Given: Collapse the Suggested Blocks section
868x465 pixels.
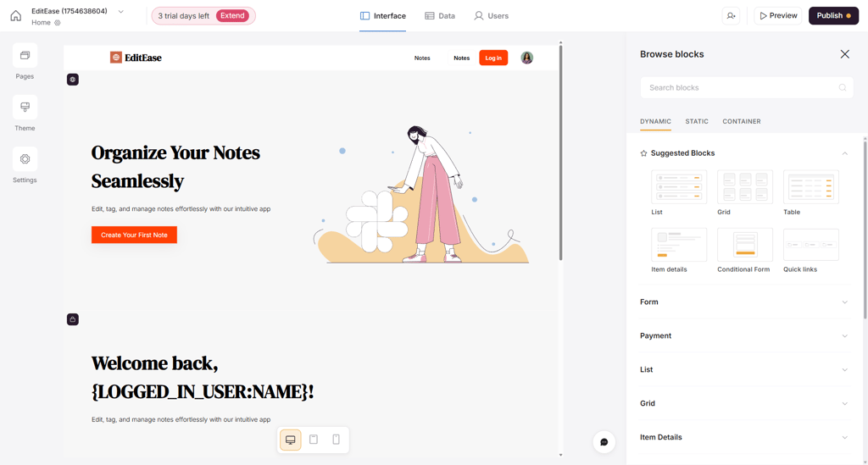Looking at the screenshot, I should pos(845,153).
